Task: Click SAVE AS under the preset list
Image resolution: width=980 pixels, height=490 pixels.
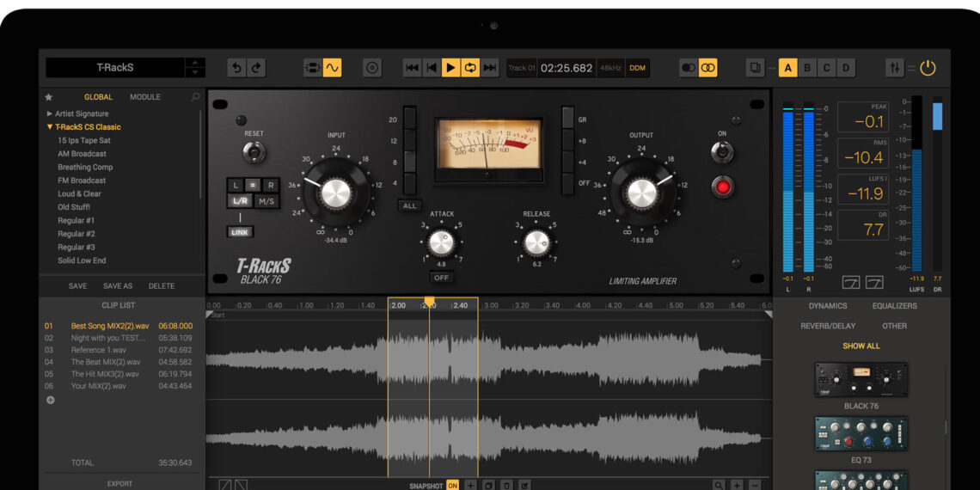Action: click(x=118, y=286)
